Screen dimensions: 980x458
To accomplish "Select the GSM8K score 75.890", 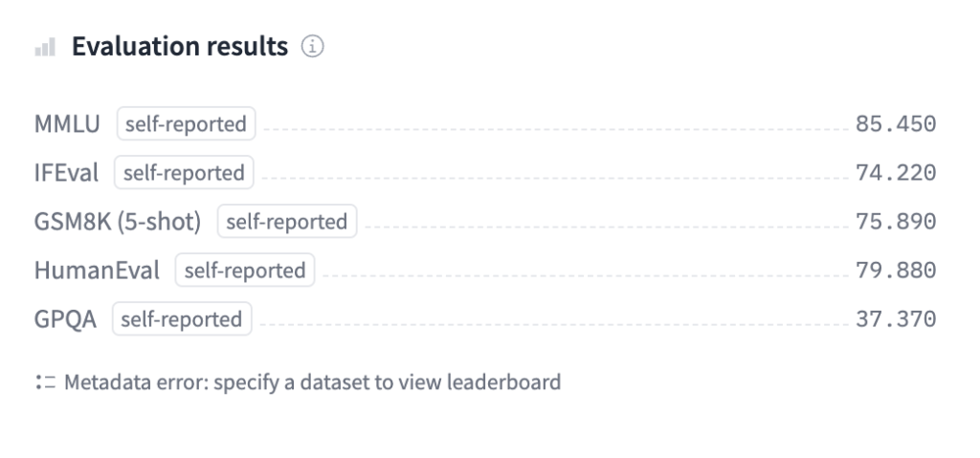I will click(x=895, y=222).
